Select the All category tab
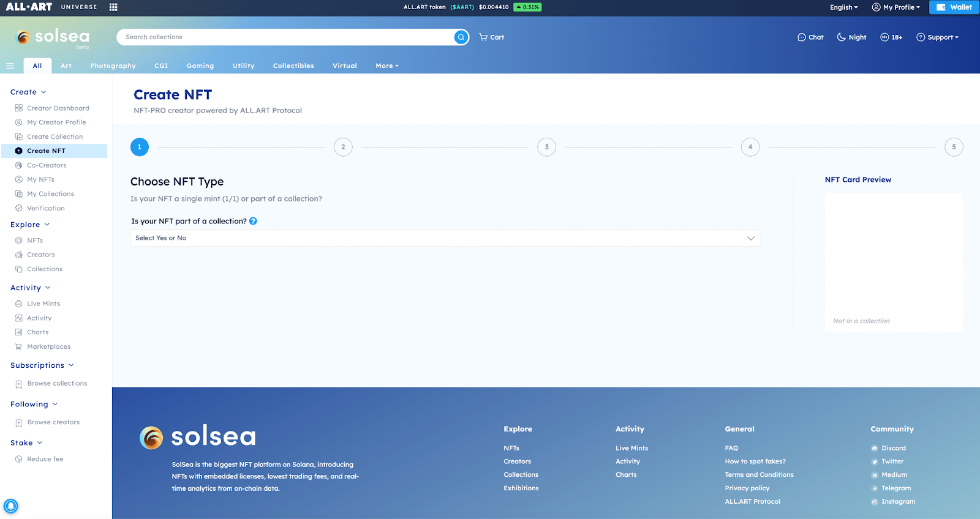 (37, 65)
